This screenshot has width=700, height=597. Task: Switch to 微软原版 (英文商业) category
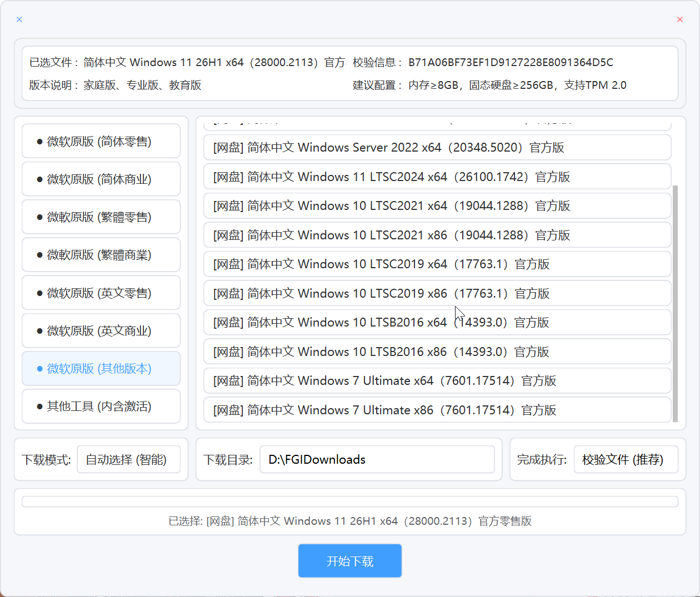[x=101, y=330]
